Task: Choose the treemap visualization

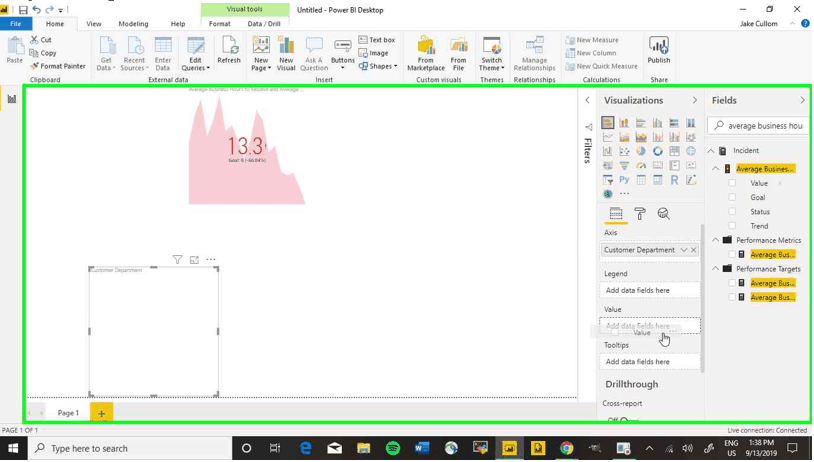Action: 674,152
